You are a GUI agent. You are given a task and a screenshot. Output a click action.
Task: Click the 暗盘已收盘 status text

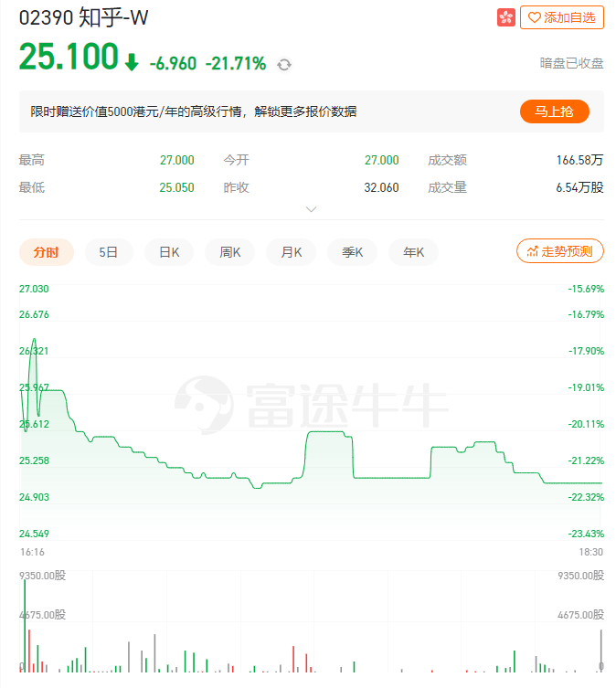(571, 63)
